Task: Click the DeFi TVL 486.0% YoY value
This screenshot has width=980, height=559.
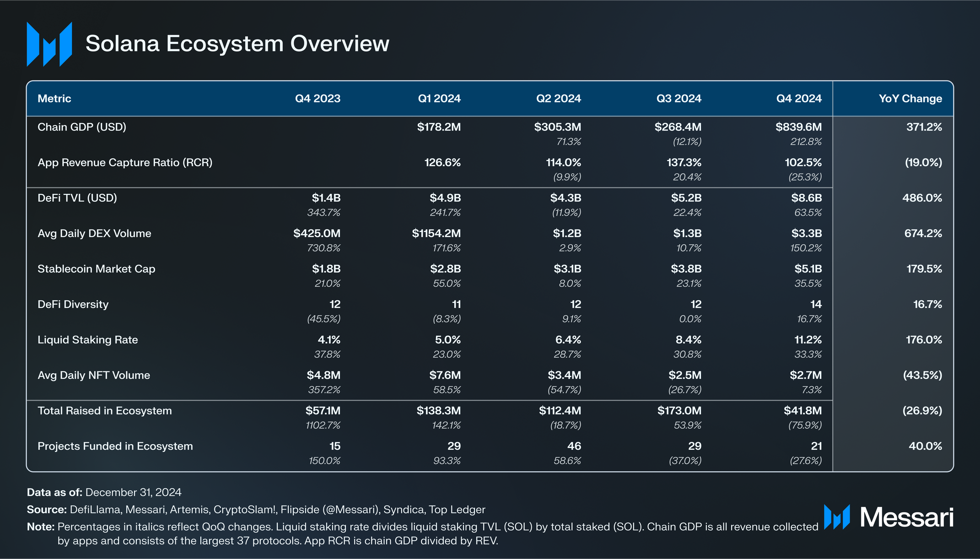Action: click(922, 198)
